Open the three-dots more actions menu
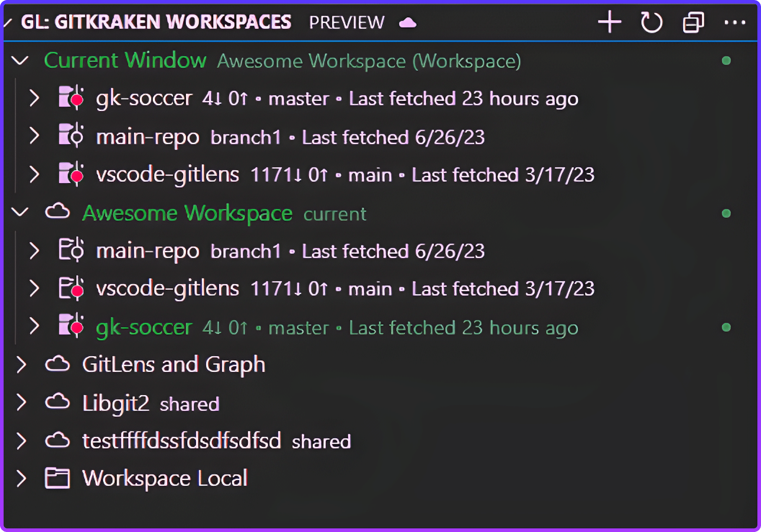Image resolution: width=761 pixels, height=532 pixels. tap(735, 22)
